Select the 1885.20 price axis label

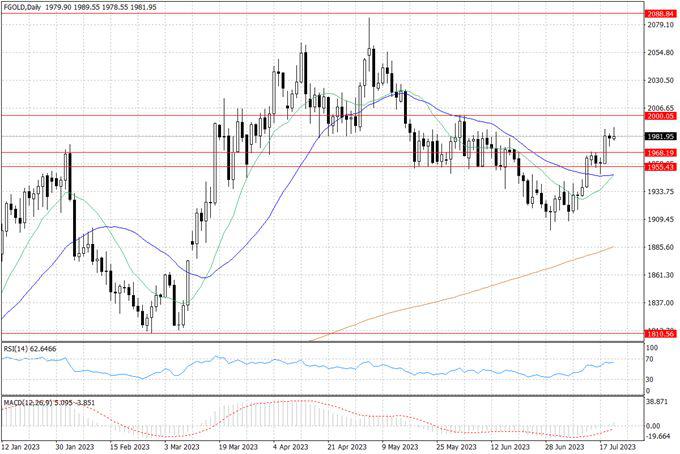[656, 247]
